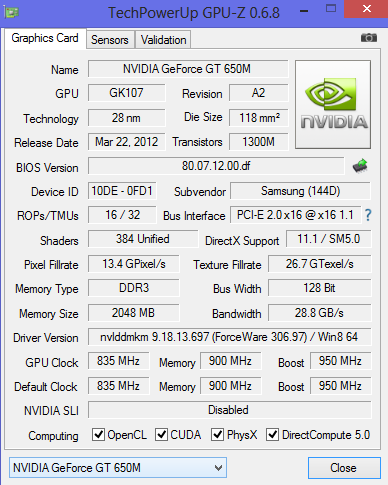Click the NVIDIA SLI Disabled field
Image resolution: width=388 pixels, height=485 pixels.
(x=229, y=410)
